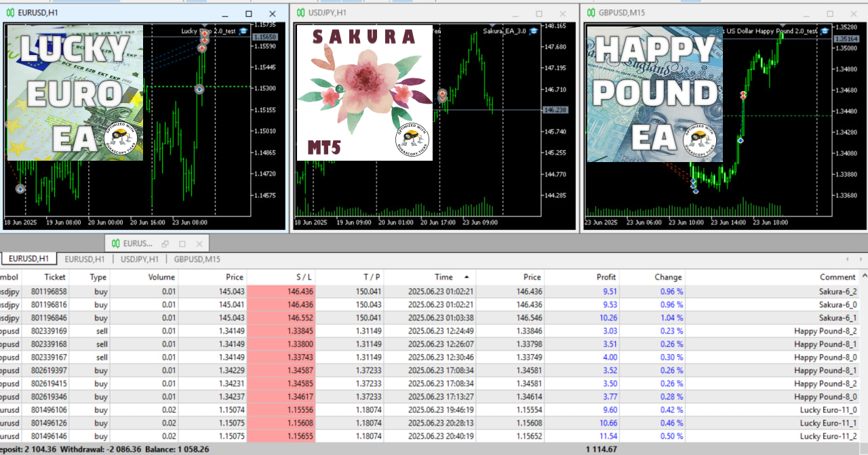Maximize the small EURUS... window

coord(182,243)
